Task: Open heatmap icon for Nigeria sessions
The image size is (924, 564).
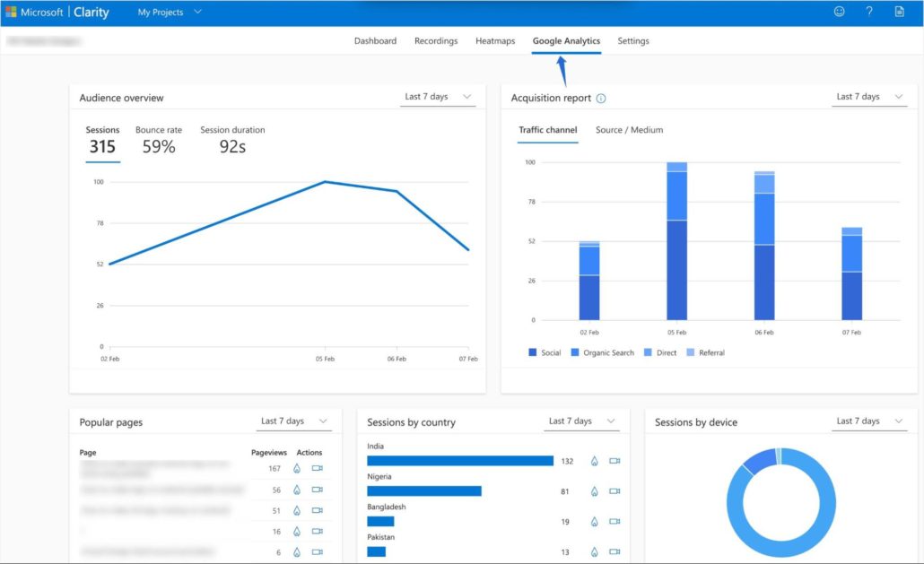Action: point(595,491)
